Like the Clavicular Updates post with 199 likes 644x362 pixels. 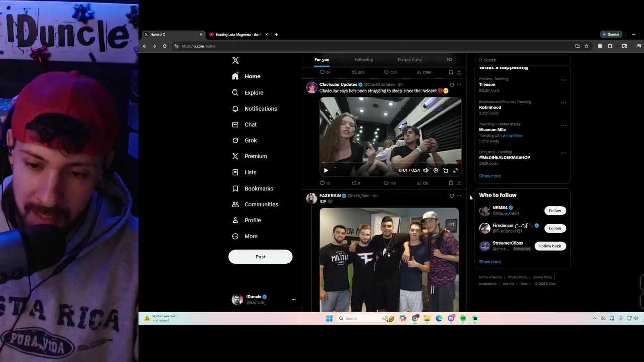390,183
